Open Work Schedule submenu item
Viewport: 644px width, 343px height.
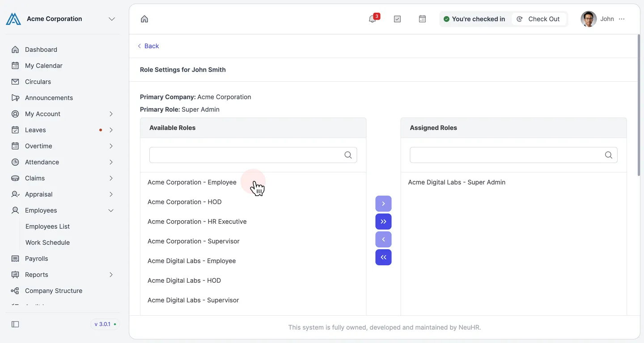pos(47,243)
